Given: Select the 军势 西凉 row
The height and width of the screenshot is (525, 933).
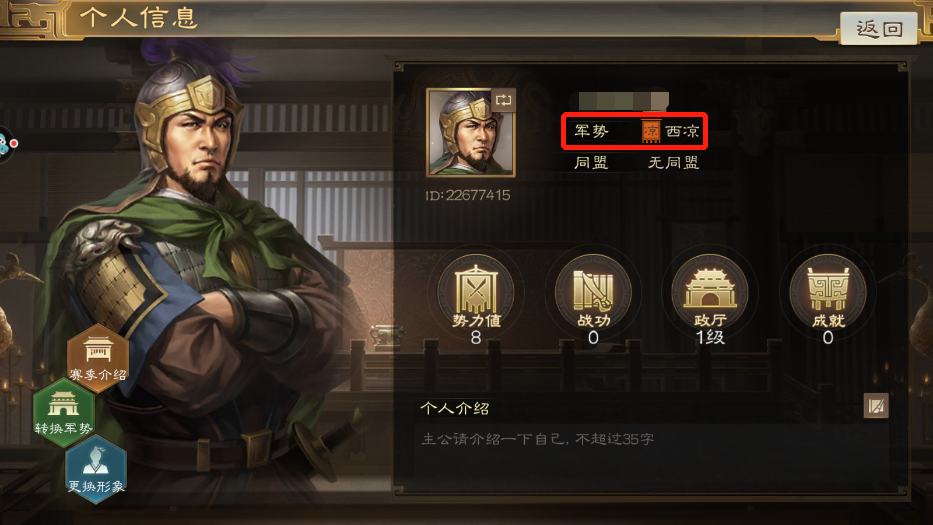Looking at the screenshot, I should [x=635, y=131].
